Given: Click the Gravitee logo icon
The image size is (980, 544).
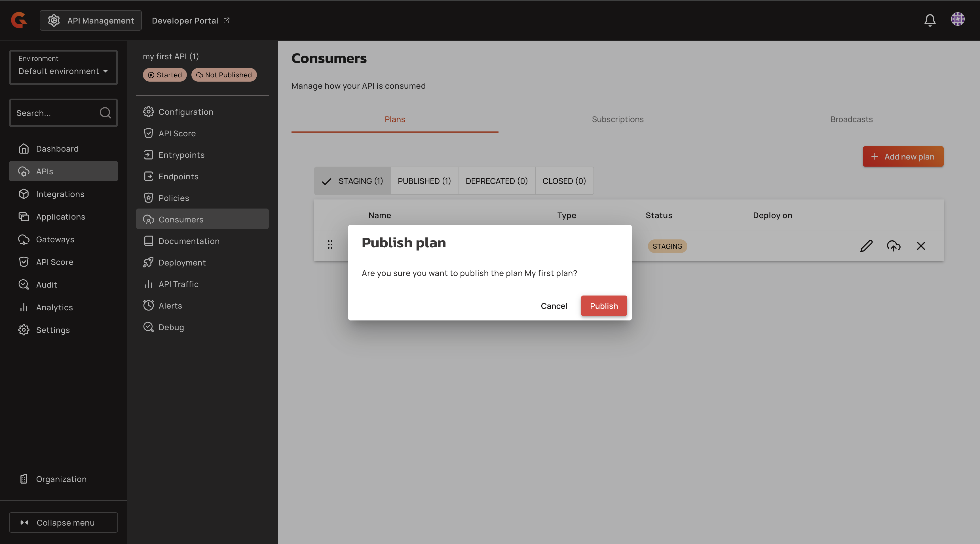Looking at the screenshot, I should (x=19, y=20).
